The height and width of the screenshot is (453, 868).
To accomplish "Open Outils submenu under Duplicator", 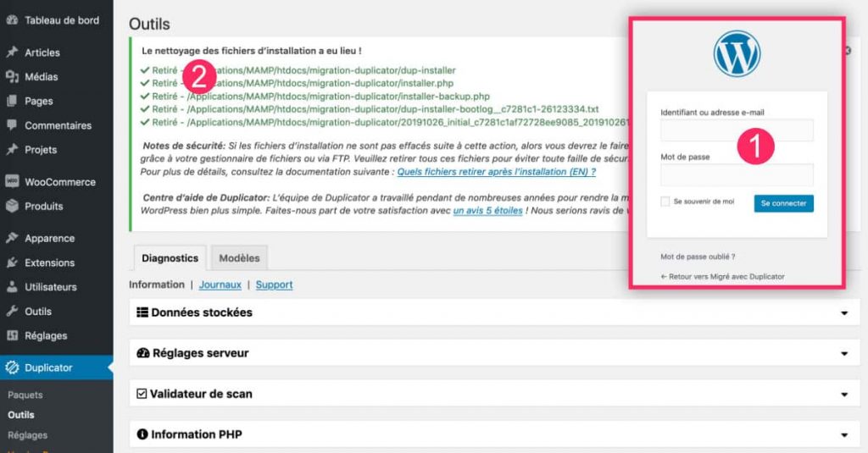I will (x=21, y=415).
